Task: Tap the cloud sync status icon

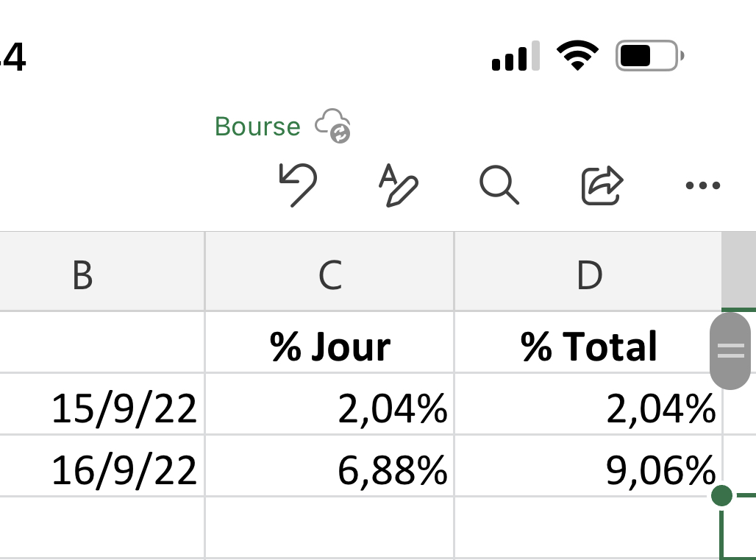Action: pos(333,126)
